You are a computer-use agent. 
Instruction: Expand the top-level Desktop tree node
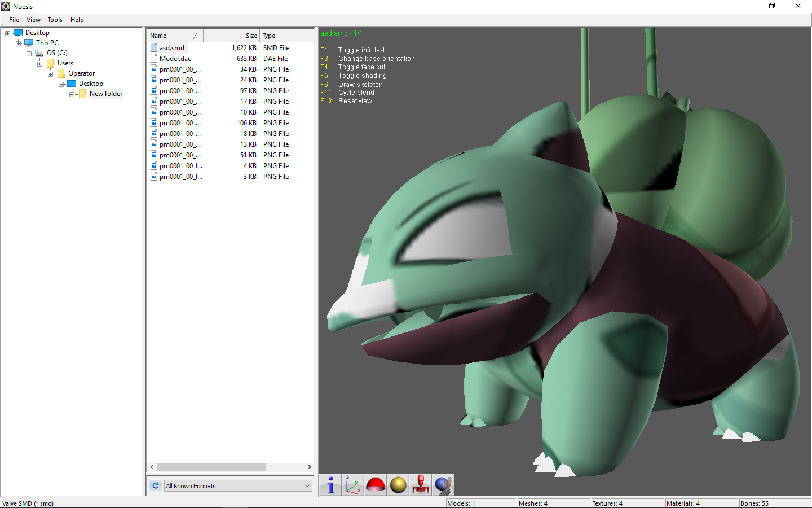coord(8,33)
